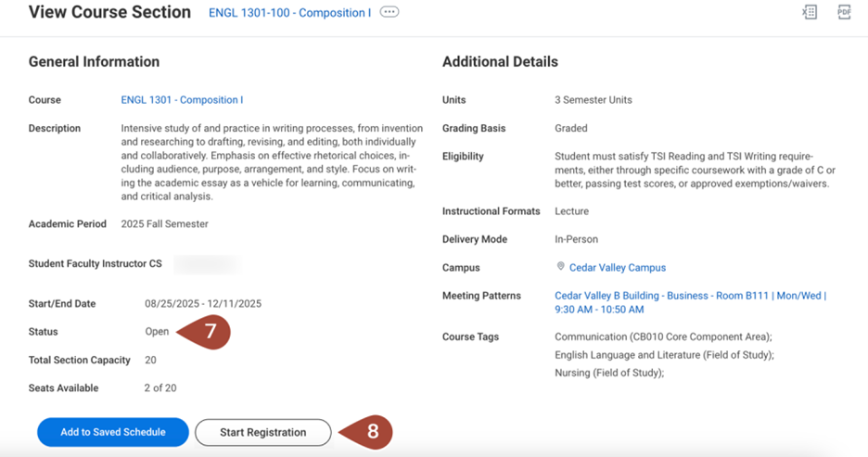Click the location pin beside Cedar Valley Campus

click(560, 267)
